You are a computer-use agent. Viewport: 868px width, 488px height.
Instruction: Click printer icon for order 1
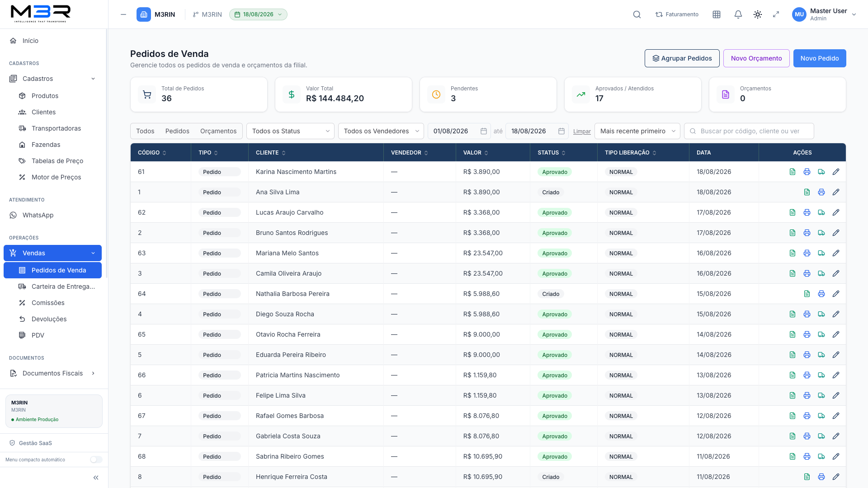pyautogui.click(x=821, y=192)
